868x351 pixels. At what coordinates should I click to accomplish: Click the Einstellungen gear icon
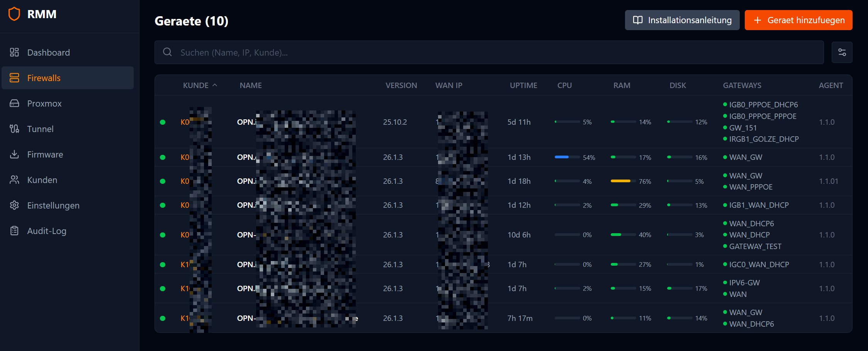click(14, 205)
